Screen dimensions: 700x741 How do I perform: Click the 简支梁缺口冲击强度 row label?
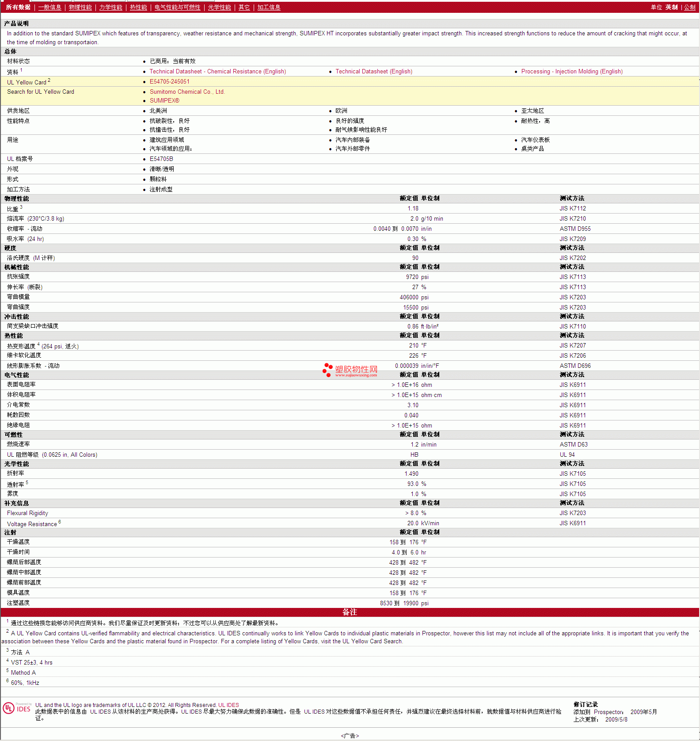(x=33, y=326)
